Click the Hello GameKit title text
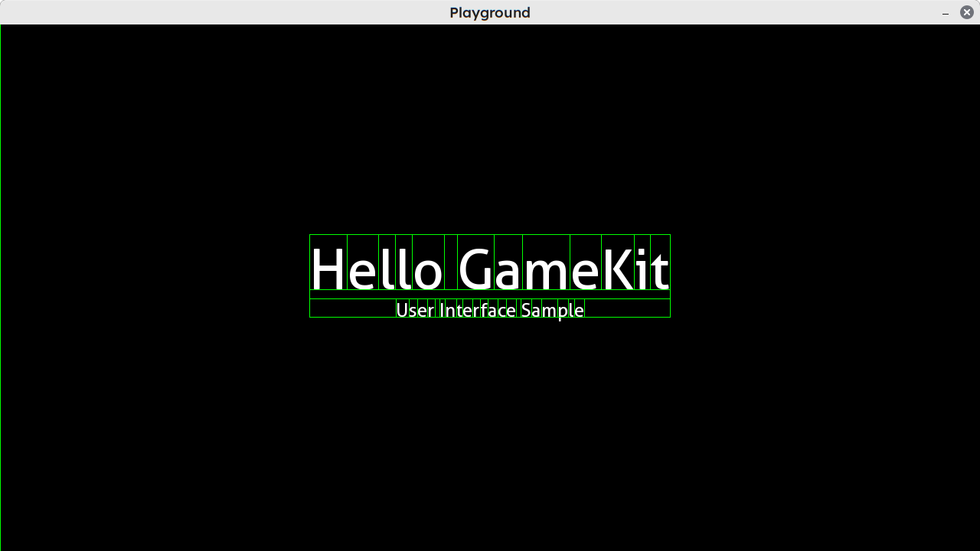Screen dimensions: 980x551 click(490, 268)
